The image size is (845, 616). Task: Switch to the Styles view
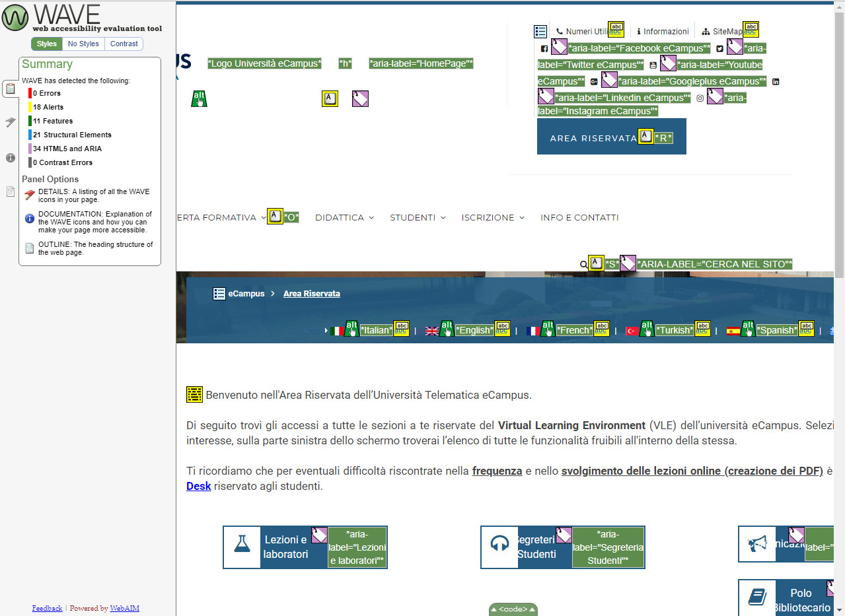(x=47, y=44)
